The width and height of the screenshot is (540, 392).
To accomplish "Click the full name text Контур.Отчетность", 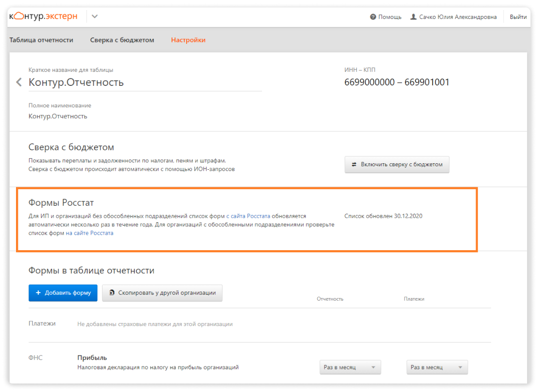I will (58, 116).
